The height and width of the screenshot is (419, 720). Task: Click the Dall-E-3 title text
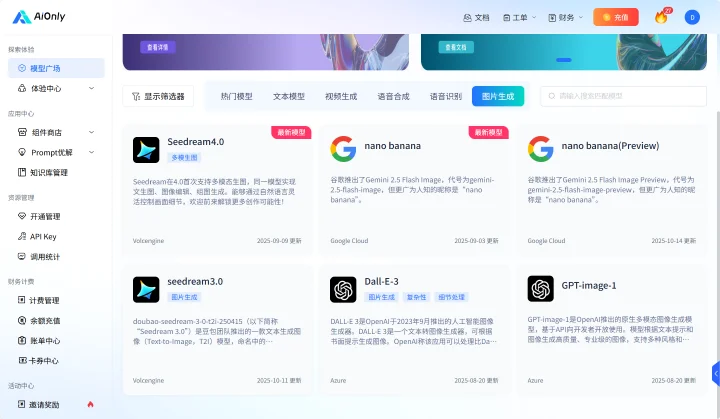[382, 282]
